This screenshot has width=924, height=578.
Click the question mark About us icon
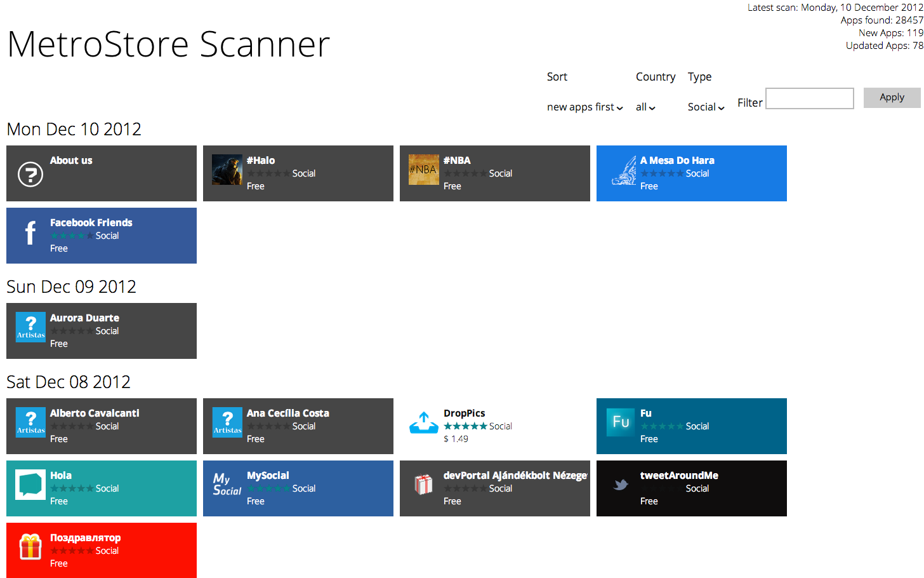pyautogui.click(x=30, y=174)
